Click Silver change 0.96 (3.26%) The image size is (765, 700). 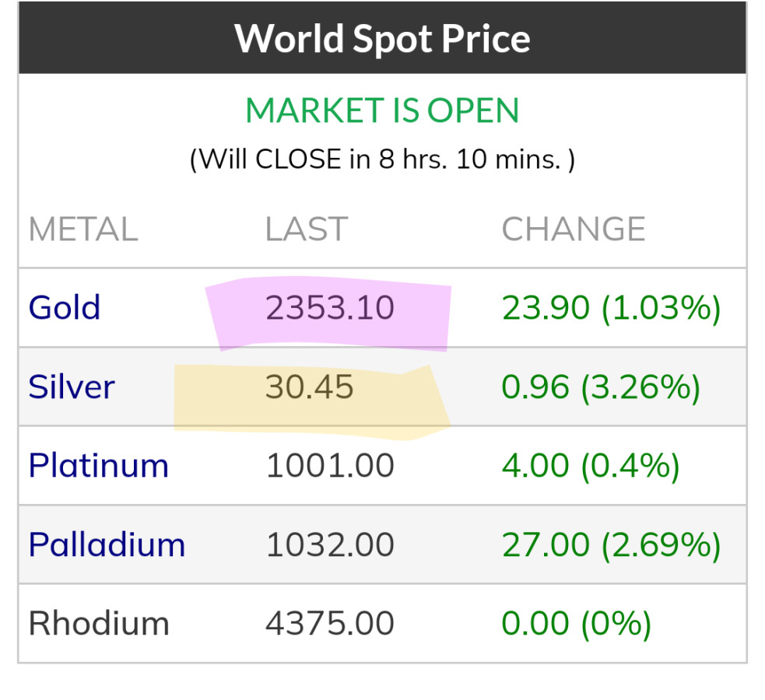pos(601,387)
